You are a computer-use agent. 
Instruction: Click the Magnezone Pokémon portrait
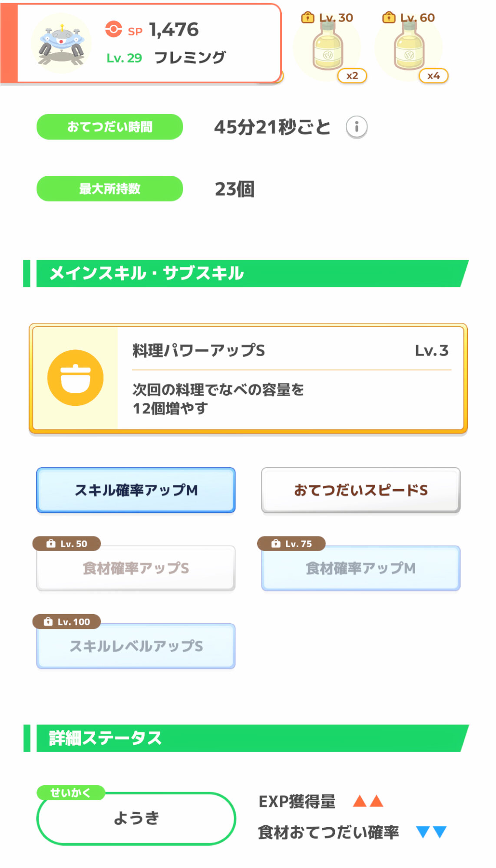click(61, 43)
